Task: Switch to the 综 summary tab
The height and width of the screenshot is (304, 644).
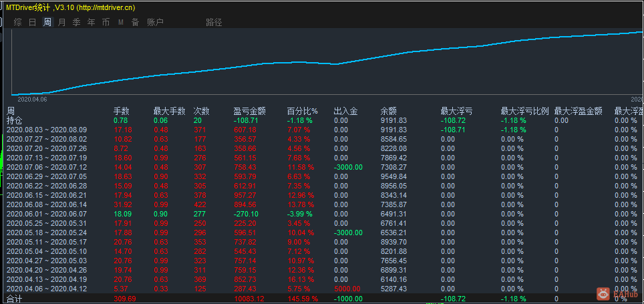Action: coord(17,22)
